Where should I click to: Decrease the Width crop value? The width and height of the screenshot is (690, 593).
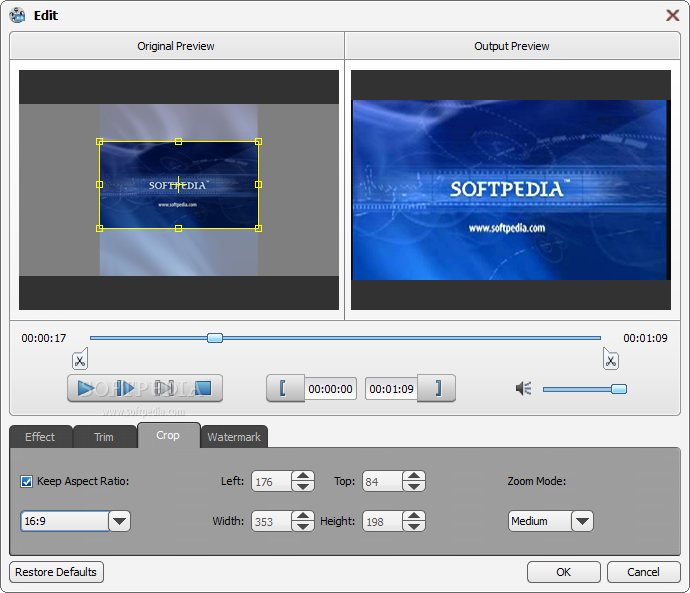coord(303,526)
